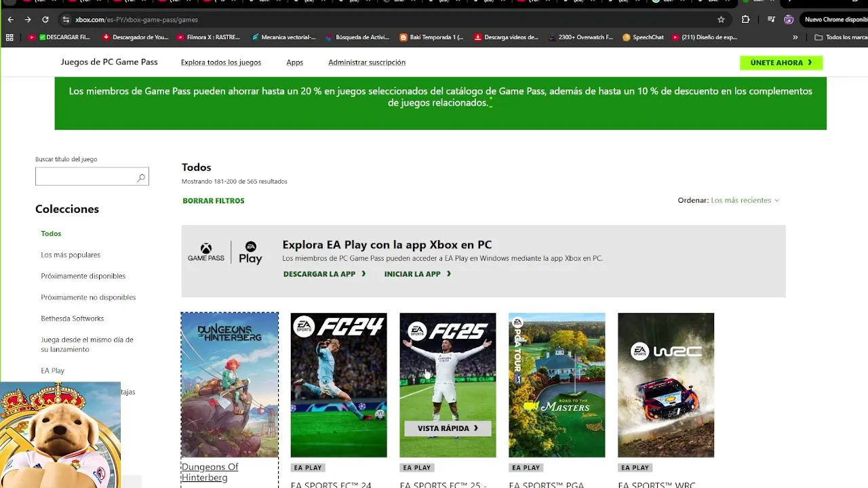The width and height of the screenshot is (868, 488).
Task: Open EA Sports PGA Tour cover thumbnail
Action: tap(557, 385)
